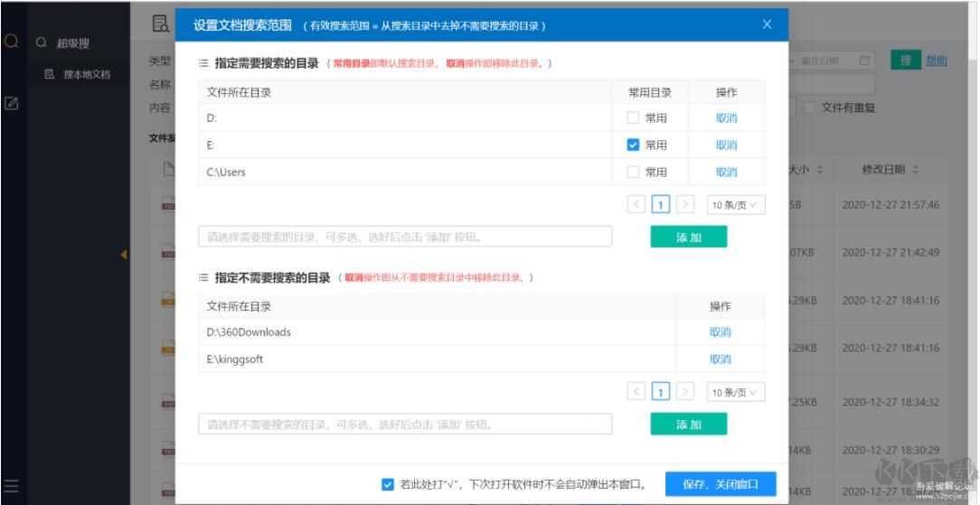Click the orange search icon in left sidebar

pos(13,42)
